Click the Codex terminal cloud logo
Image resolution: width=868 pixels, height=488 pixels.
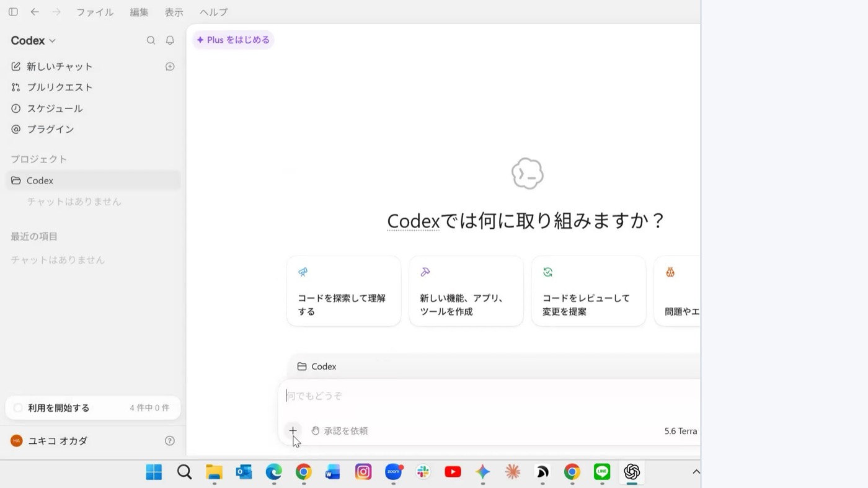click(x=528, y=173)
